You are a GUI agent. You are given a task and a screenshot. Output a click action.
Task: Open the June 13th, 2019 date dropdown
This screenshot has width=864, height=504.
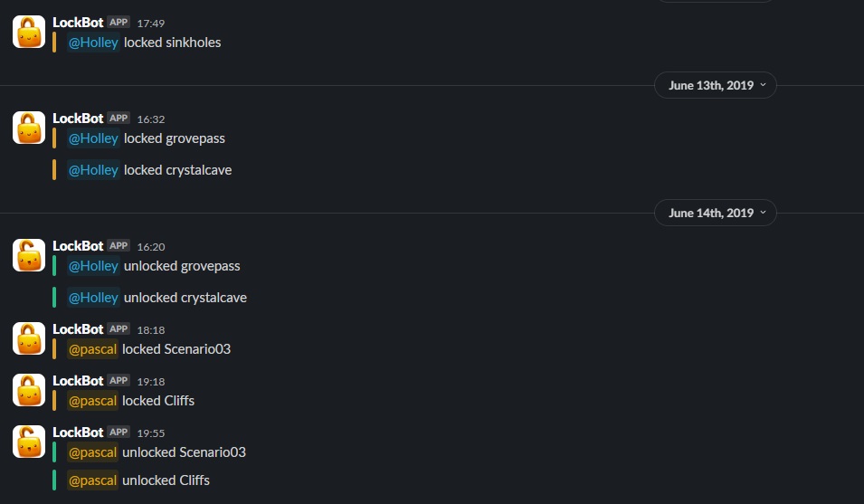[x=716, y=85]
